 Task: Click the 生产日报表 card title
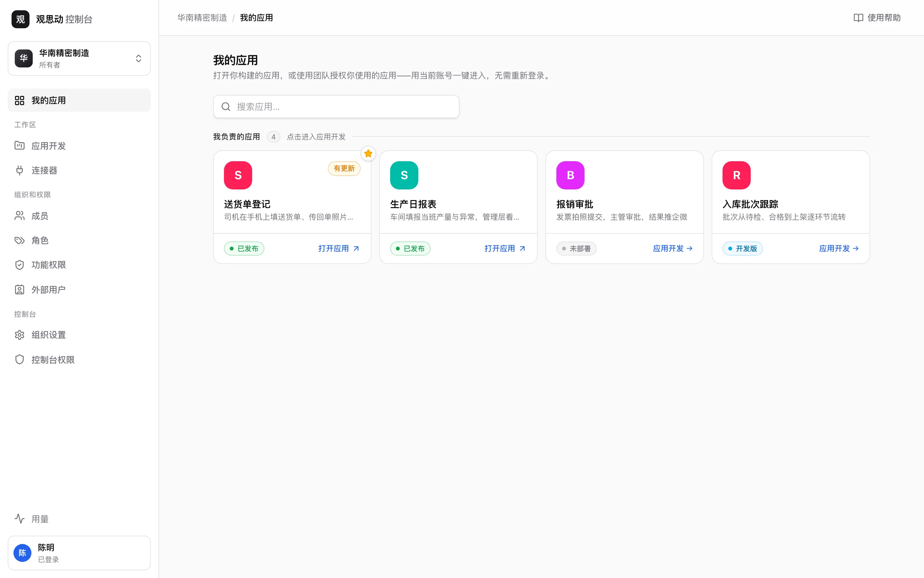pos(413,204)
